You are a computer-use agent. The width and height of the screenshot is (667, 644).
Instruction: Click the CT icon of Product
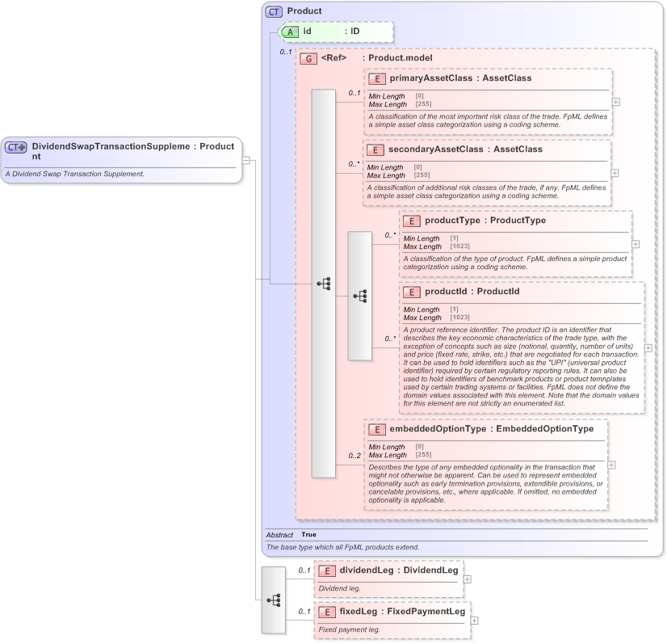coord(274,11)
